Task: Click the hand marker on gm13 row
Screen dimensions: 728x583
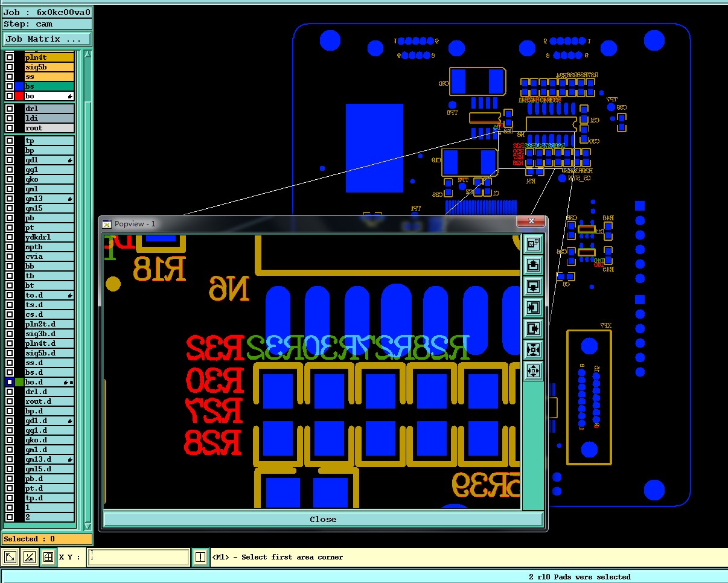Action: (x=71, y=199)
